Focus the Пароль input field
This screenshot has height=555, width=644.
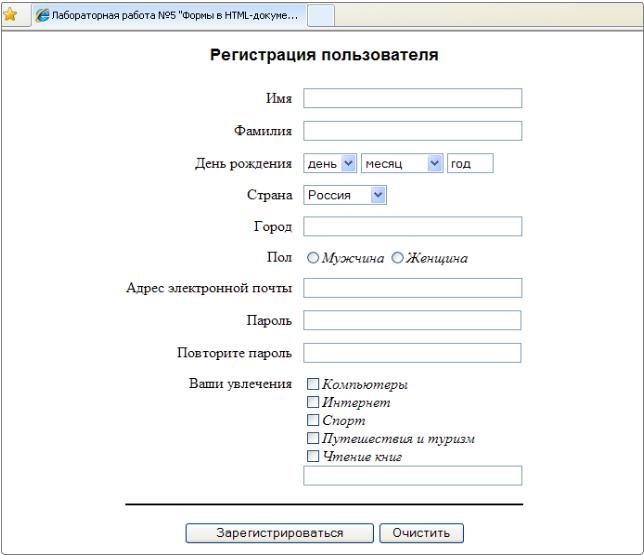click(x=412, y=320)
